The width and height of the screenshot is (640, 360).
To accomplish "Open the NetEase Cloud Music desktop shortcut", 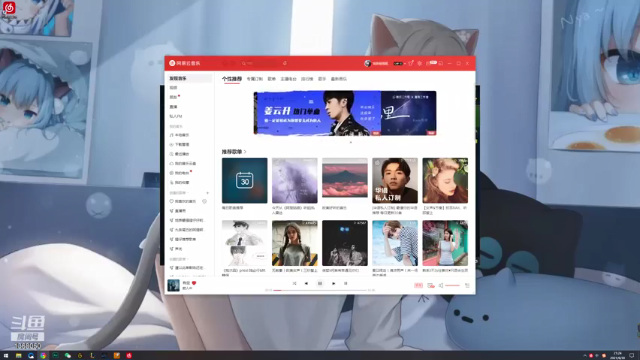I will 9,9.
